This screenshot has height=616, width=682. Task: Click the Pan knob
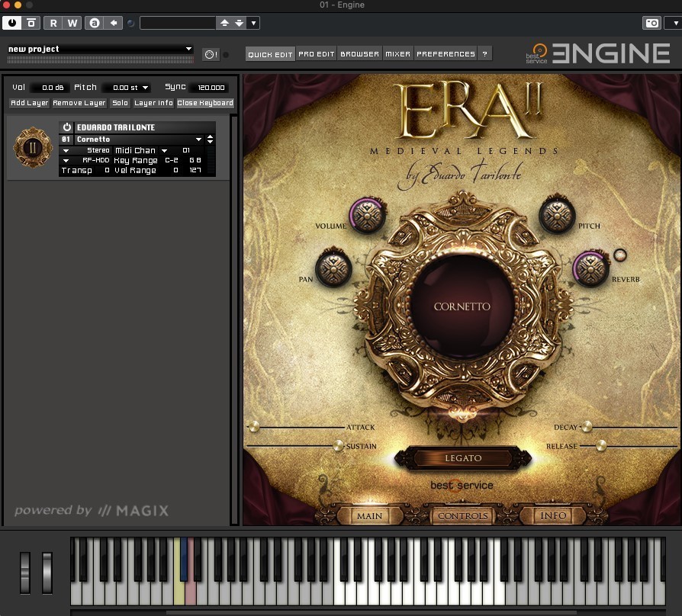point(333,268)
